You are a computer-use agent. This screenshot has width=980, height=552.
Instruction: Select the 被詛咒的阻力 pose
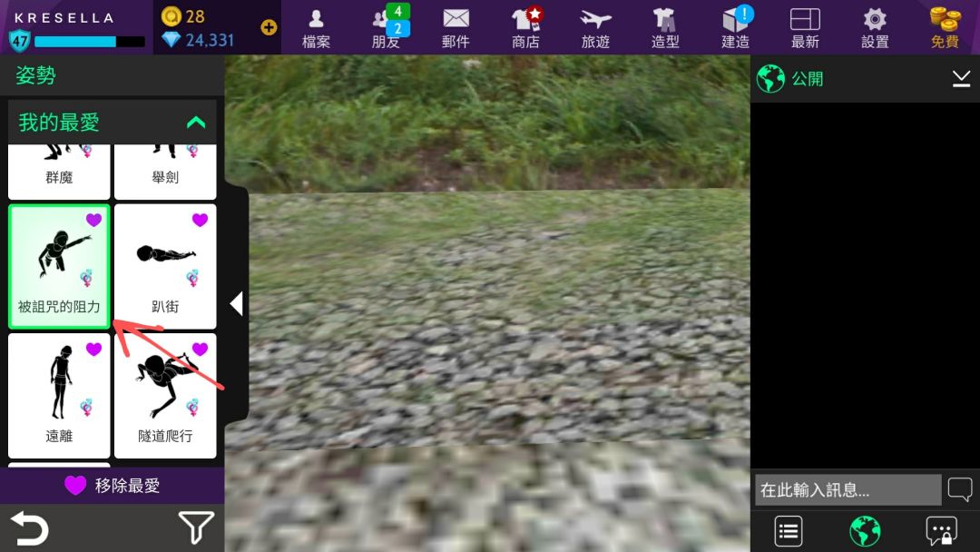59,266
